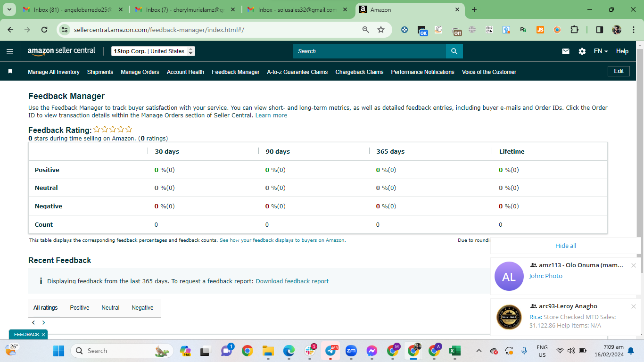Click the Edit button in the navigation bar
The image size is (644, 362).
click(x=619, y=71)
